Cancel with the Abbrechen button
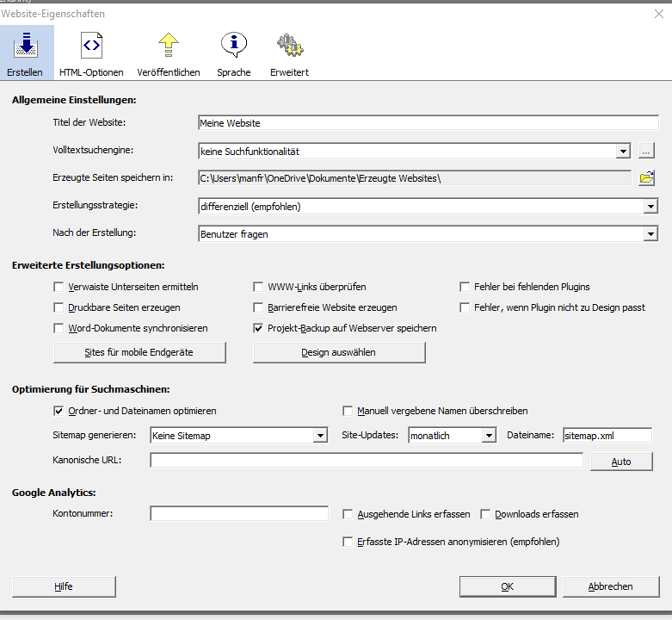Image resolution: width=672 pixels, height=620 pixels. (611, 586)
